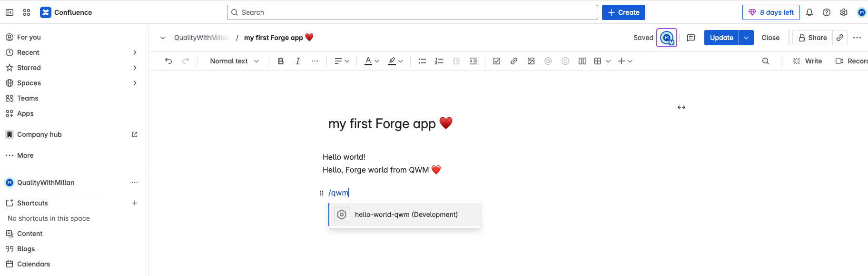868x276 pixels.
Task: Go to Confluence home logo
Action: pos(66,12)
